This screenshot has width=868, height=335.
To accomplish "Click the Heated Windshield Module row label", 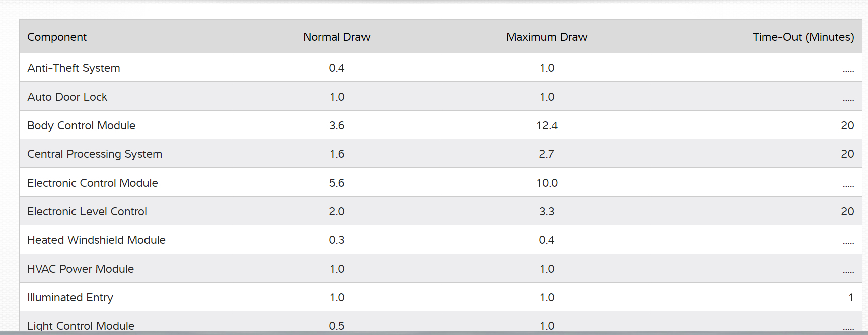I will click(96, 240).
